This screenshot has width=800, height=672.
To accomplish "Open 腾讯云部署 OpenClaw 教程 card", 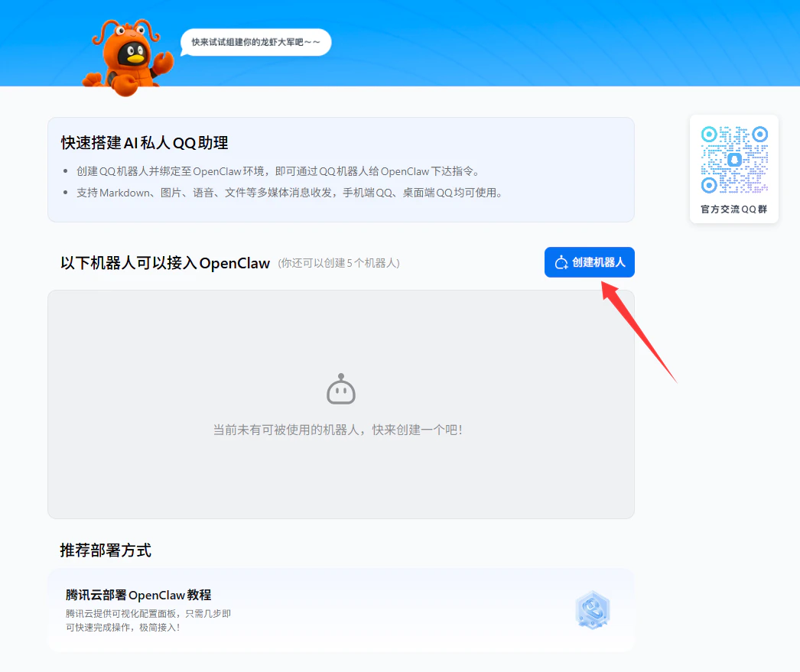I will [x=341, y=610].
